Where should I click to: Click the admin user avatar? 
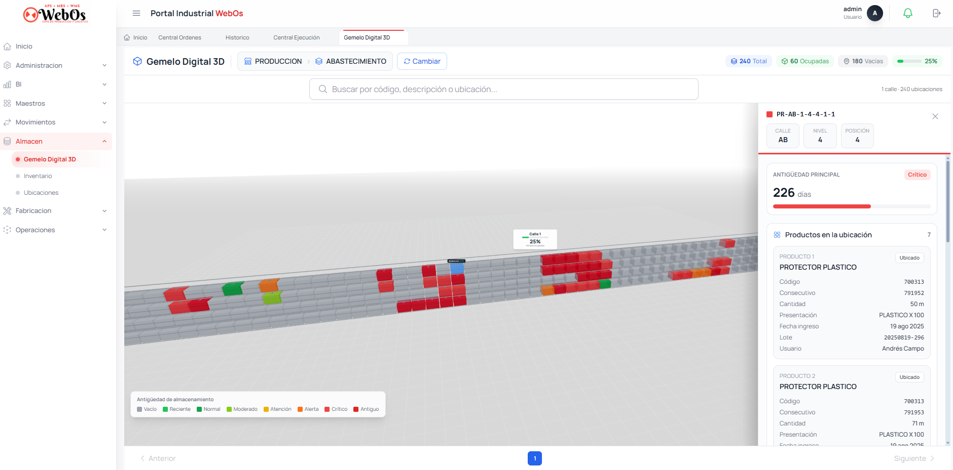pos(875,13)
